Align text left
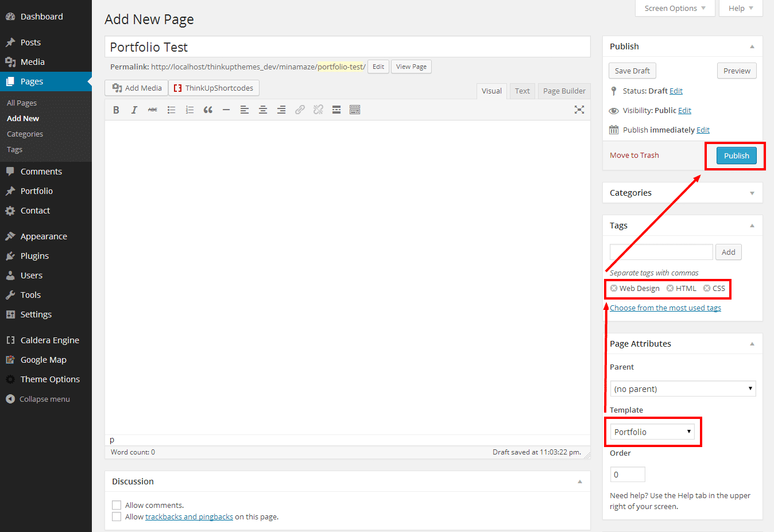 coord(245,110)
